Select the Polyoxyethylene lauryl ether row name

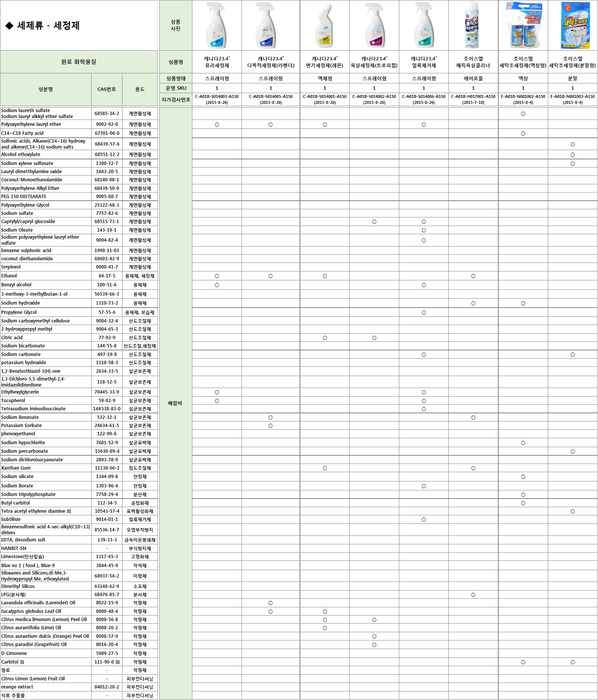coord(31,124)
